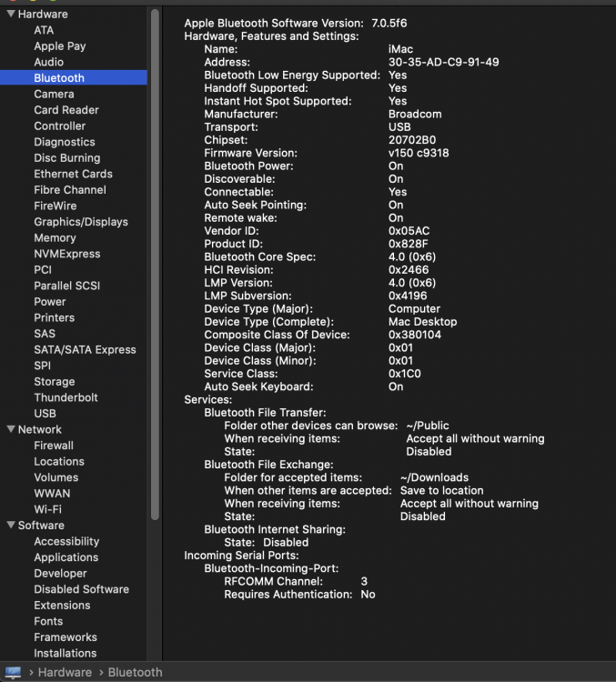Click the computer icon in path bar
The height and width of the screenshot is (682, 616).
[13, 672]
